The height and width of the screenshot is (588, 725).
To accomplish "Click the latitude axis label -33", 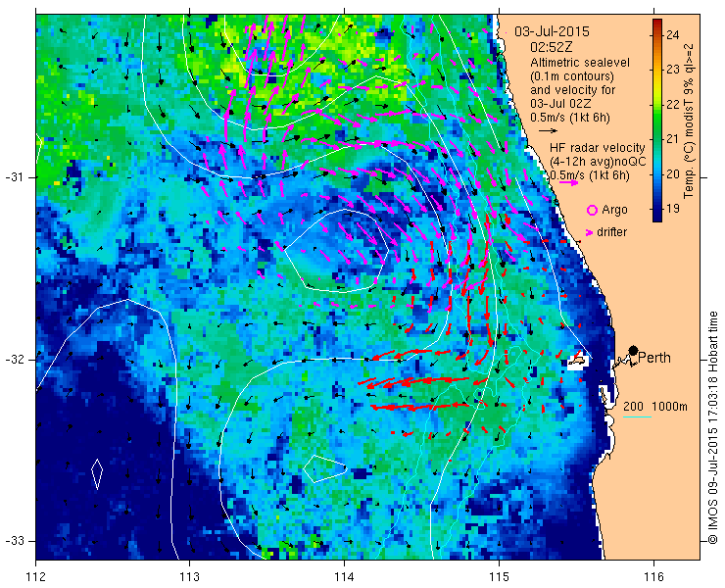I will click(x=14, y=541).
